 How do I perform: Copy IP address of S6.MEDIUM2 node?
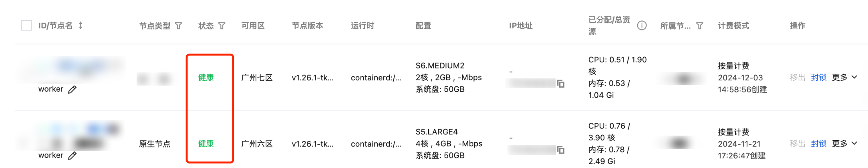pyautogui.click(x=561, y=84)
